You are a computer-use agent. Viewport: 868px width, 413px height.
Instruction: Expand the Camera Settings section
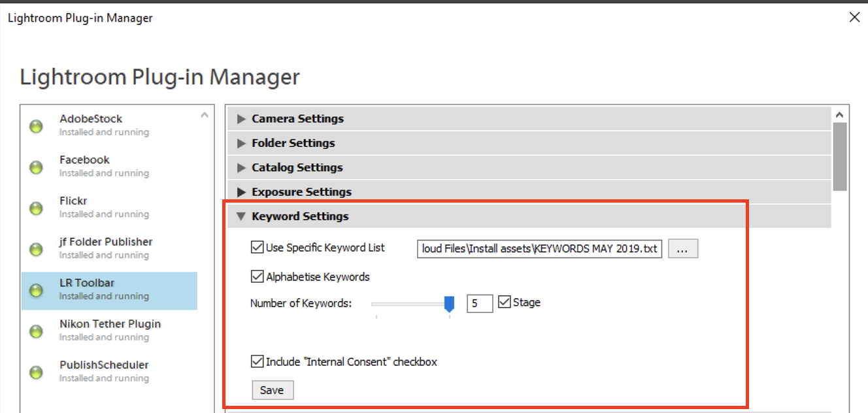529,119
